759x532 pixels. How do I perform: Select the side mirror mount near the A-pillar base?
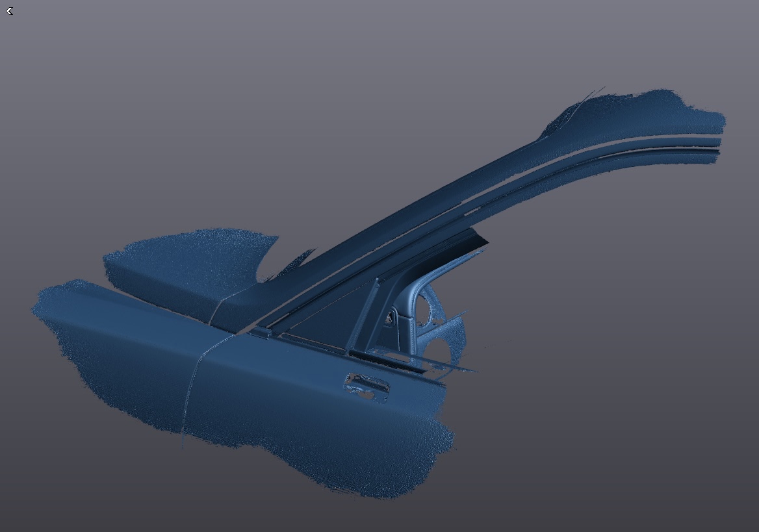point(261,331)
